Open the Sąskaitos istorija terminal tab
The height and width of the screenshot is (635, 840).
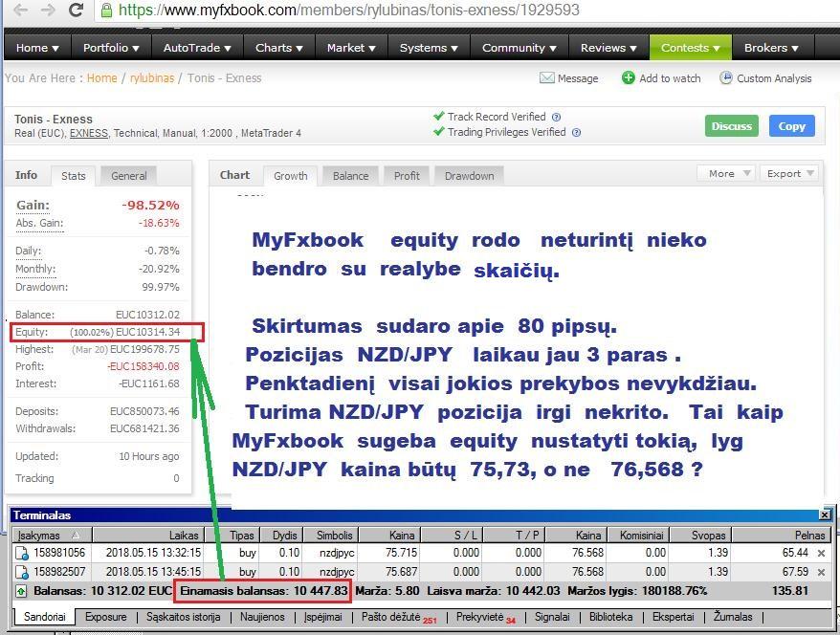[x=184, y=617]
